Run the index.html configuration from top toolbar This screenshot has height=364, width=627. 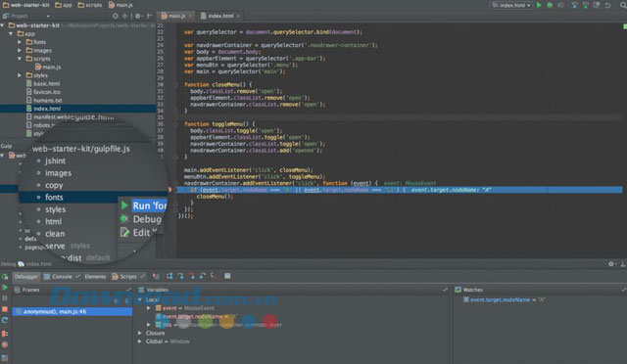pyautogui.click(x=539, y=5)
